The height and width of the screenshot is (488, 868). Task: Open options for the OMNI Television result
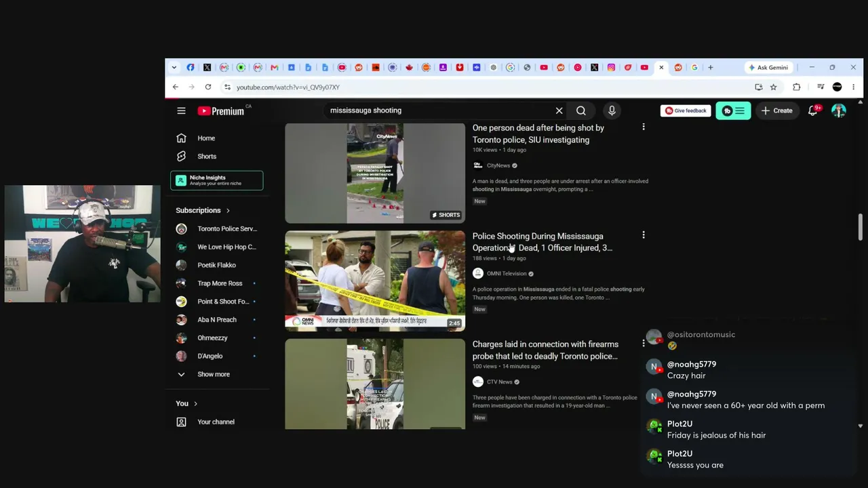[x=644, y=235]
